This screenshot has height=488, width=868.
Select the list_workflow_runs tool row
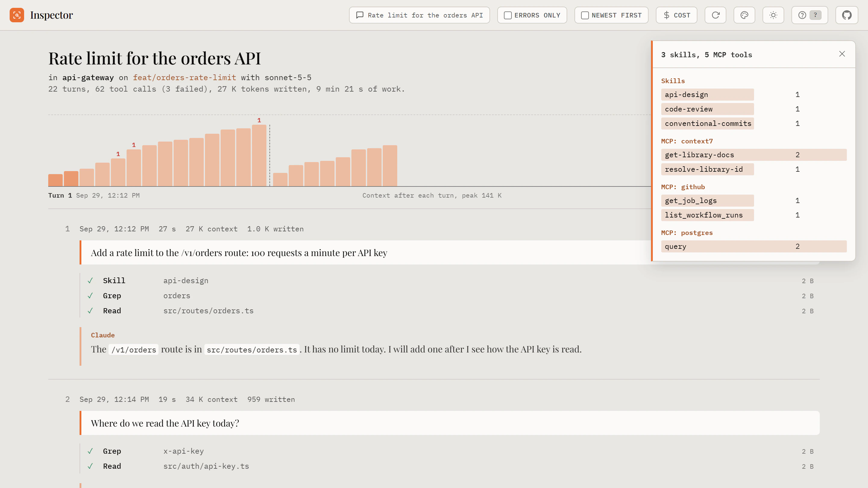(x=754, y=215)
